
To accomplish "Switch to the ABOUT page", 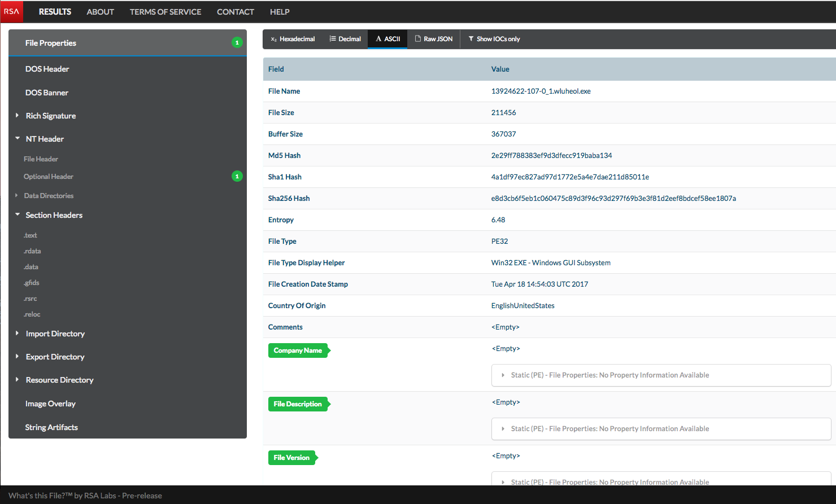I will (x=100, y=11).
